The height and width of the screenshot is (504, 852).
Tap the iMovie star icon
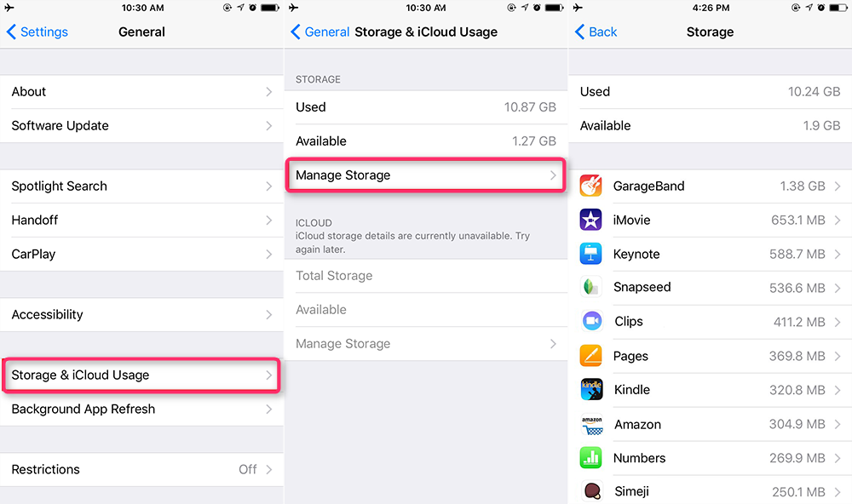[x=591, y=220]
